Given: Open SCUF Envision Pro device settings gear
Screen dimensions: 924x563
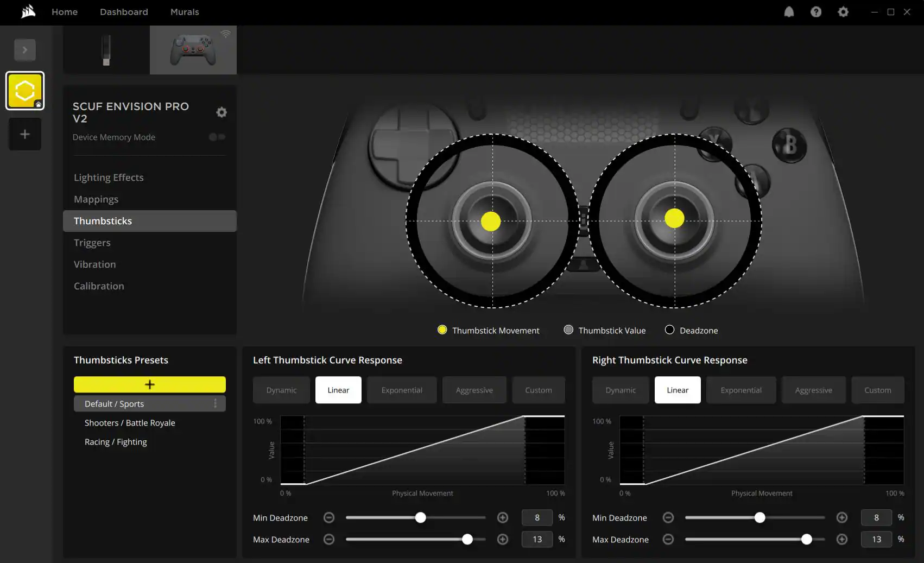Looking at the screenshot, I should tap(221, 112).
